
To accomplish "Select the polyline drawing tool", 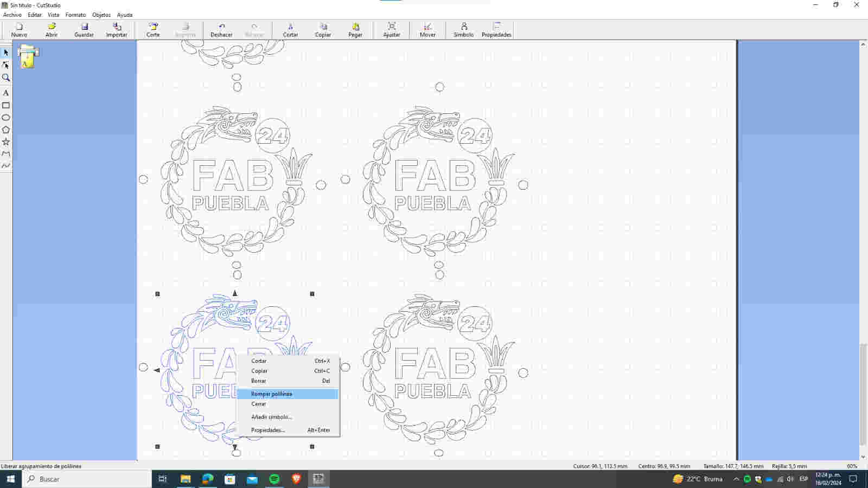I will (6, 153).
